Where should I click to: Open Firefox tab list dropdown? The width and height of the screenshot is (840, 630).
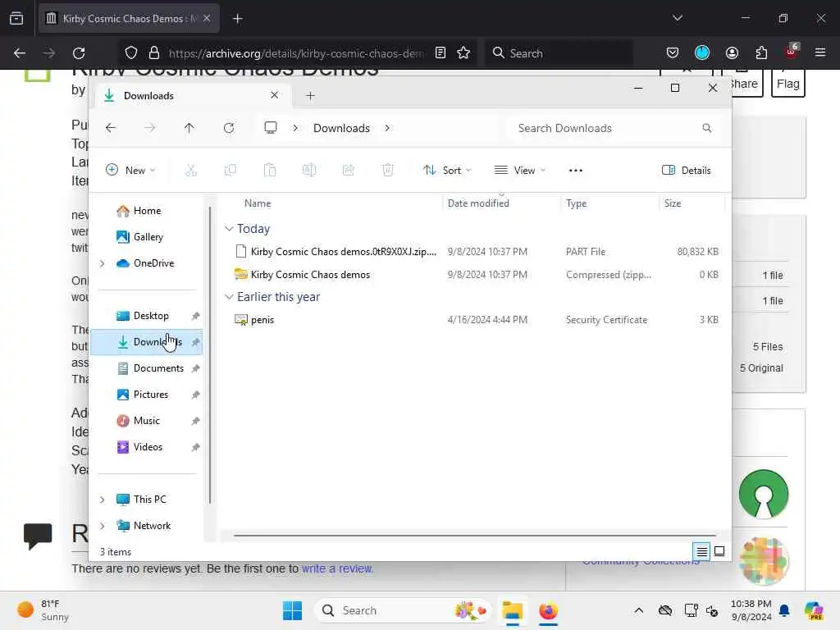[x=677, y=18]
